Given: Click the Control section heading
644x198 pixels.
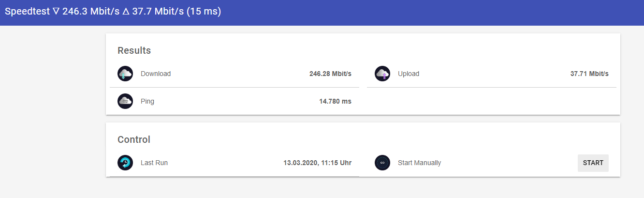Looking at the screenshot, I should pyautogui.click(x=134, y=139).
